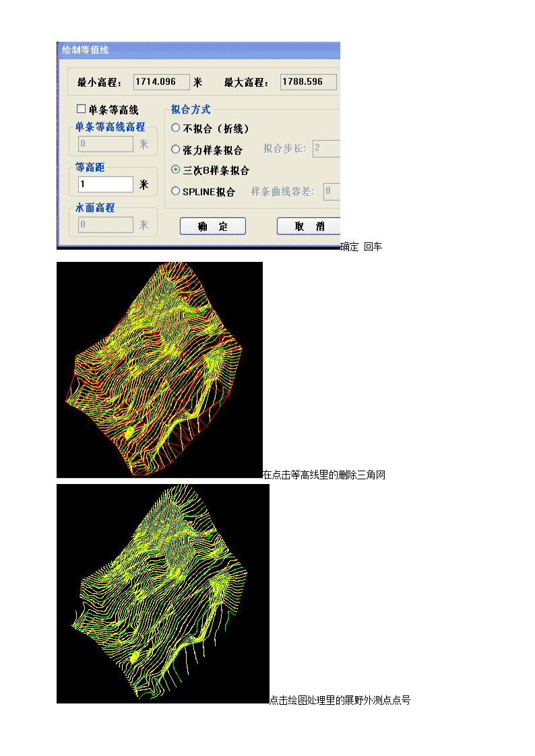535x756 pixels.
Task: Select 三次B样条拟合 radio option
Action: click(x=176, y=170)
